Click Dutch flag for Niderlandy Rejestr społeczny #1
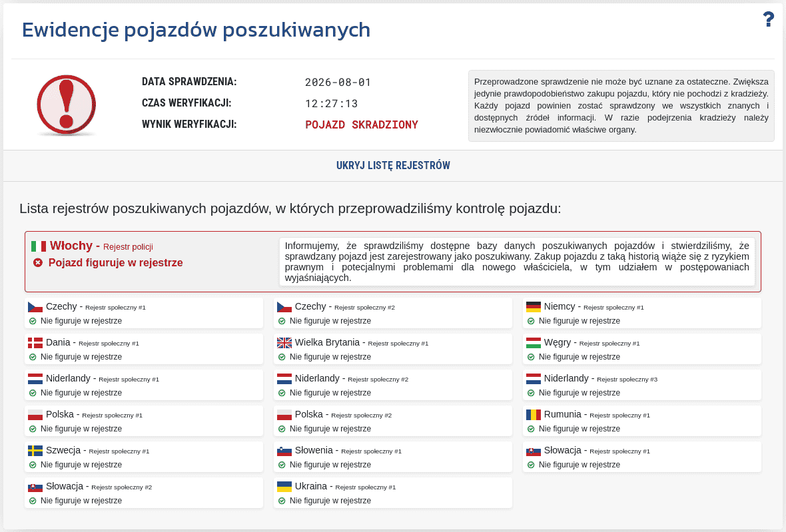Image resolution: width=786 pixels, height=532 pixels. 35,380
